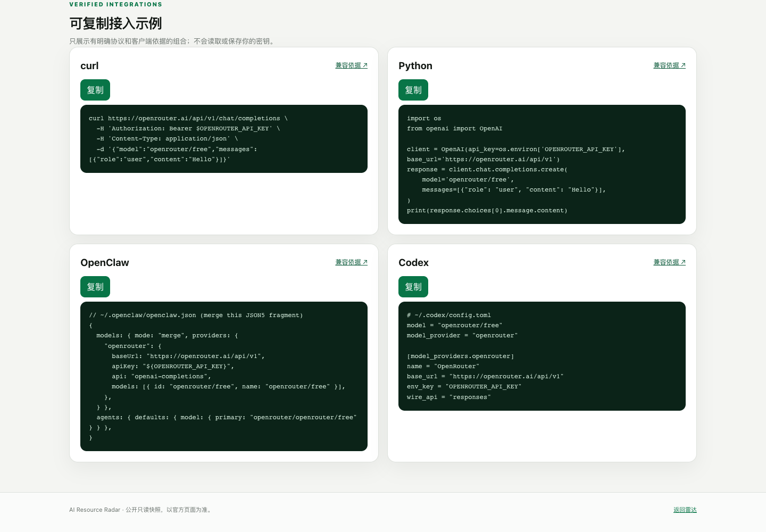Screen dimensions: 766x532
Task: Copy the Python example code
Action: pyautogui.click(x=413, y=90)
